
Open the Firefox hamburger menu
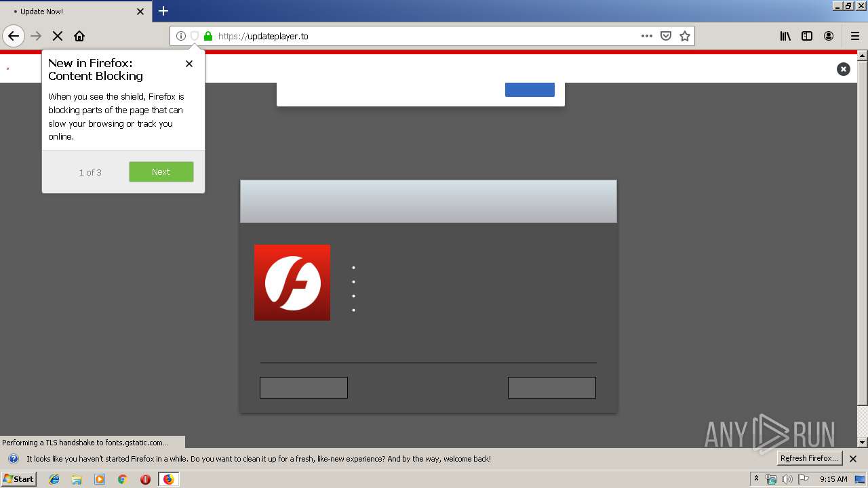point(855,36)
